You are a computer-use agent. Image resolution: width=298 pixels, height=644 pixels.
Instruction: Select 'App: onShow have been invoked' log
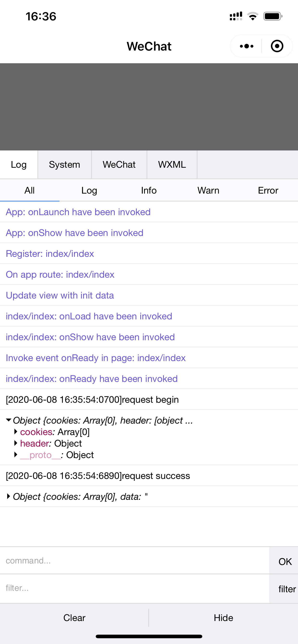pyautogui.click(x=149, y=233)
